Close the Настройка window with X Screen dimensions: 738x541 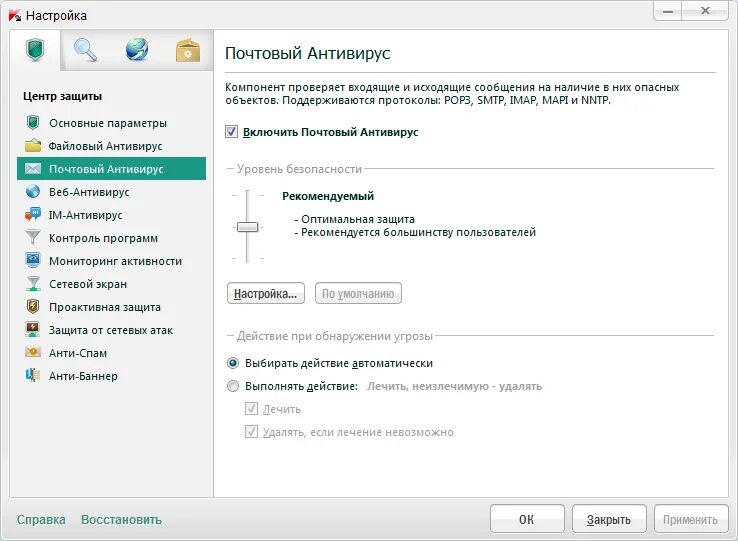(705, 11)
